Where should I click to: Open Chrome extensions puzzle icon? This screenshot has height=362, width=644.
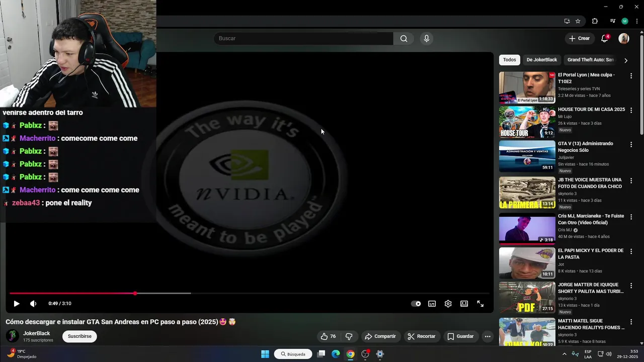tap(595, 21)
